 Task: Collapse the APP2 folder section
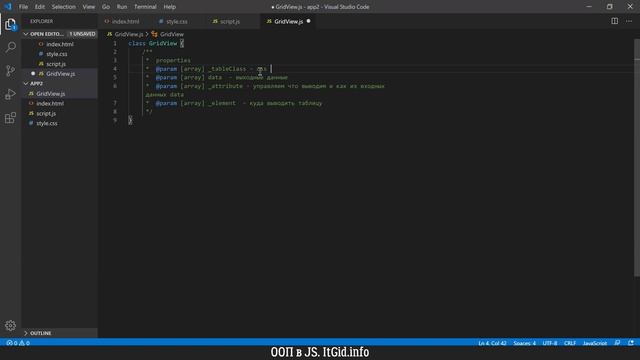tap(60, 83)
